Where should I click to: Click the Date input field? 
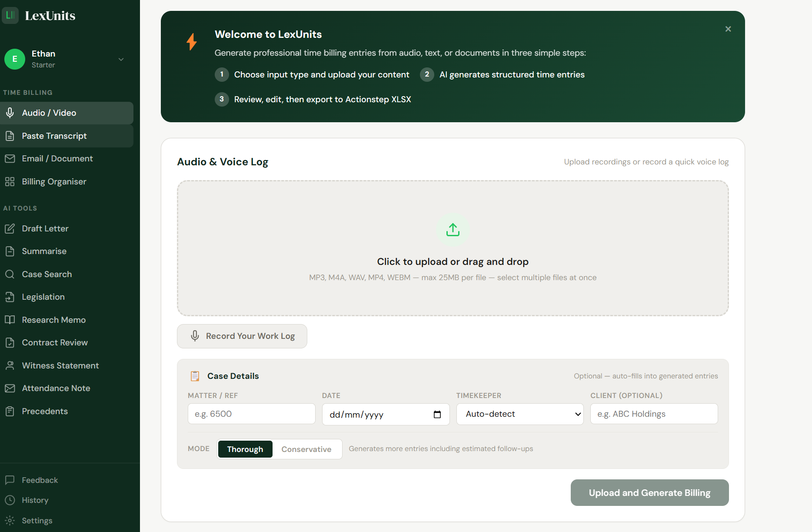[386, 415]
